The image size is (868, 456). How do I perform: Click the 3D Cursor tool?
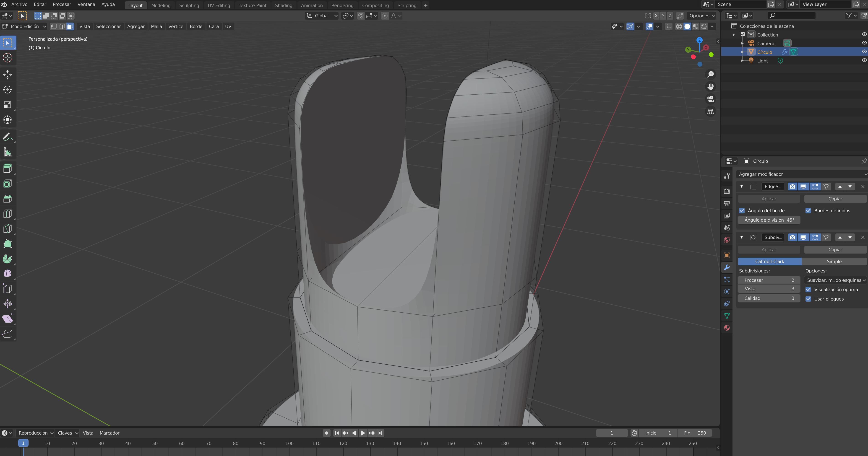coord(7,58)
